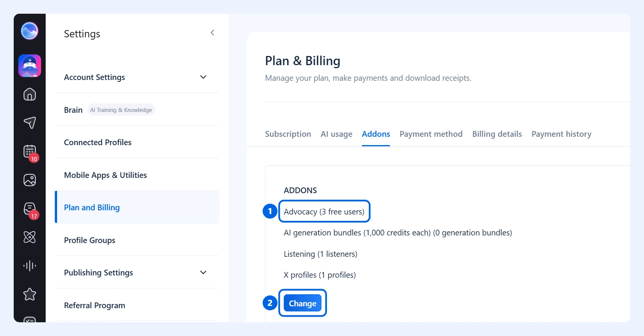Image resolution: width=644 pixels, height=336 pixels.
Task: Click the blue Change button
Action: click(x=303, y=303)
